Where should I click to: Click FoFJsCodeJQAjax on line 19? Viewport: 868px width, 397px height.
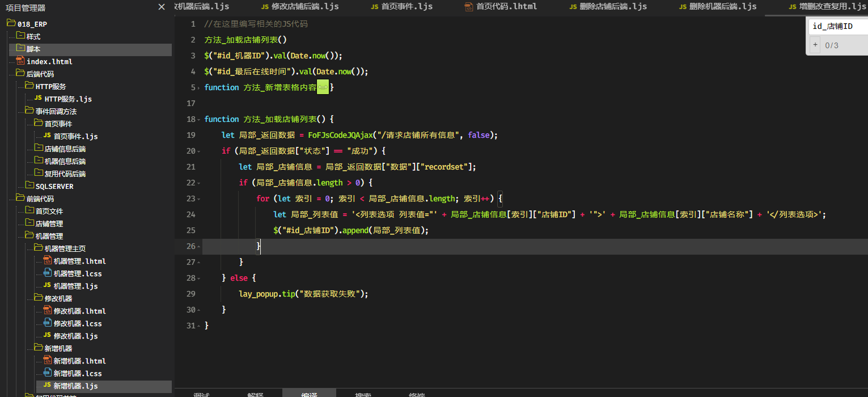[x=341, y=135]
